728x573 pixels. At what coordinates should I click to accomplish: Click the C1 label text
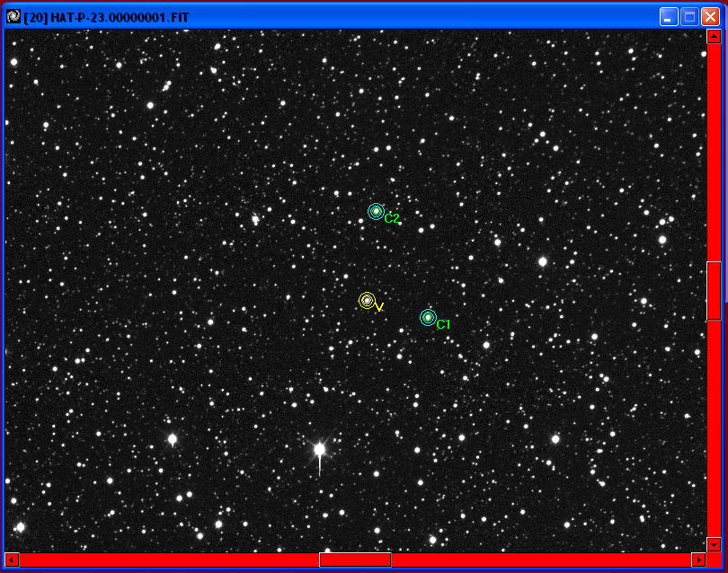443,324
